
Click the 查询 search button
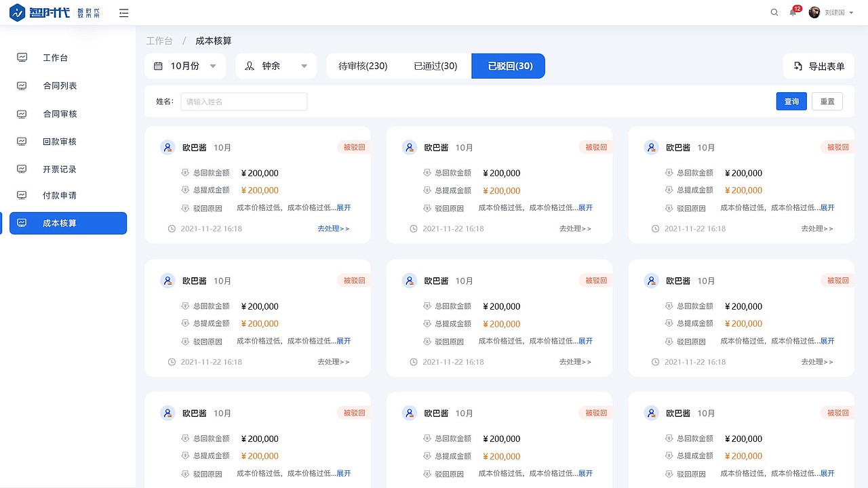click(791, 101)
